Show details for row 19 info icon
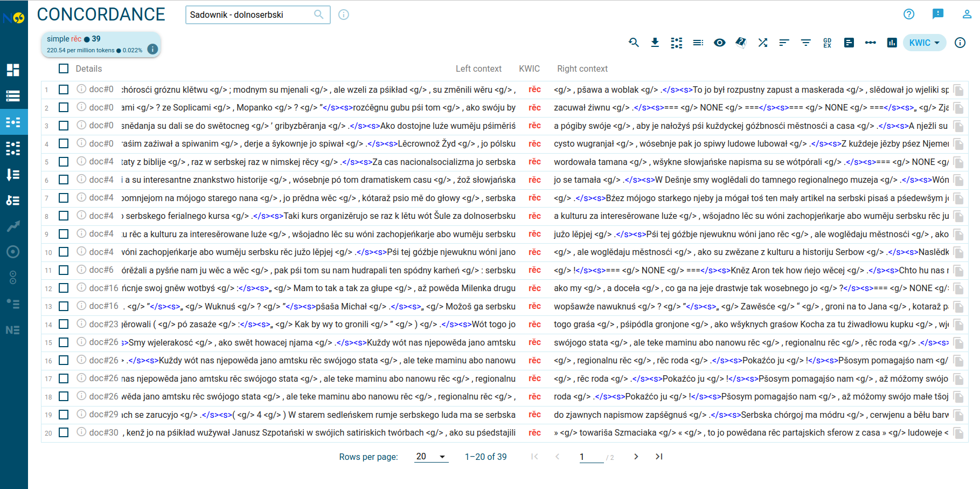The height and width of the screenshot is (489, 980). (x=81, y=414)
